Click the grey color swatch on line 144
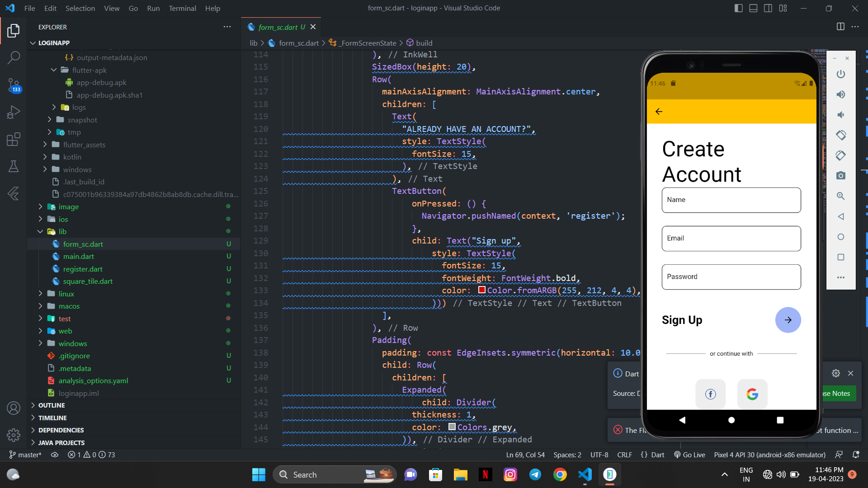The height and width of the screenshot is (488, 868). coord(452,427)
